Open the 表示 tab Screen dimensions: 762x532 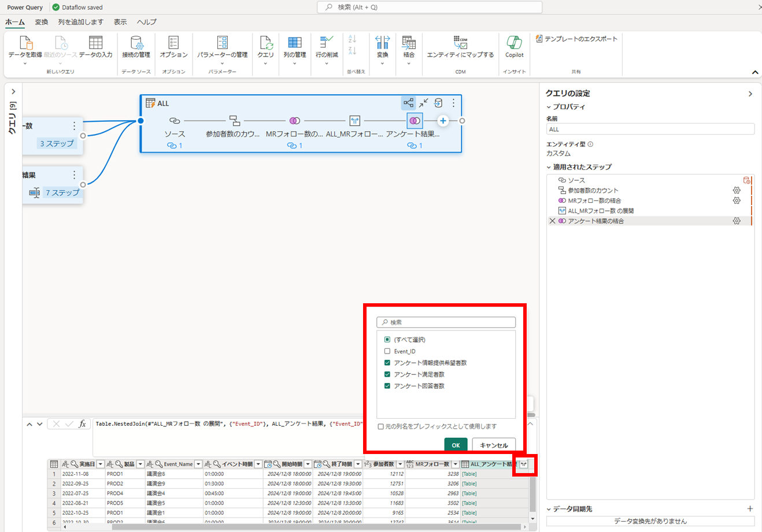(x=120, y=22)
